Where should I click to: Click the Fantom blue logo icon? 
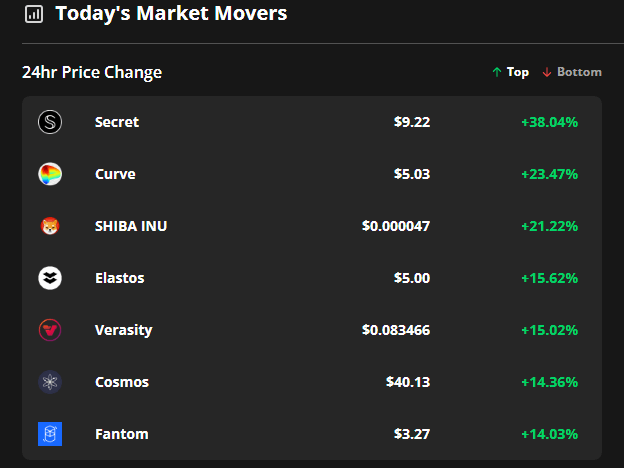[50, 434]
